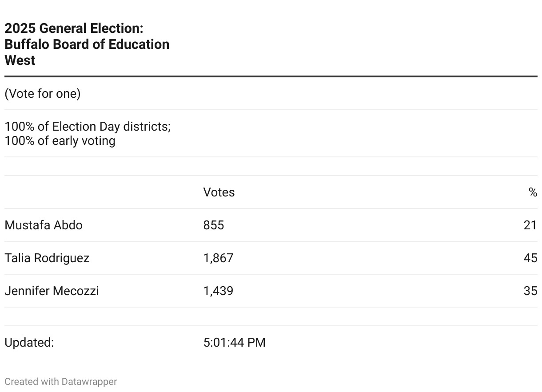Click Talia Rodriguez's vote count 1,867
The width and height of the screenshot is (542, 392).
(218, 258)
